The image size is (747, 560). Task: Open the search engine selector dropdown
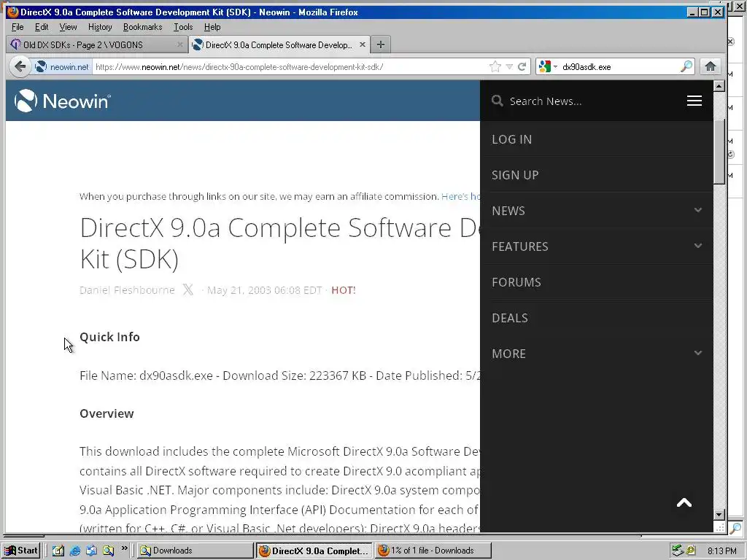point(555,66)
